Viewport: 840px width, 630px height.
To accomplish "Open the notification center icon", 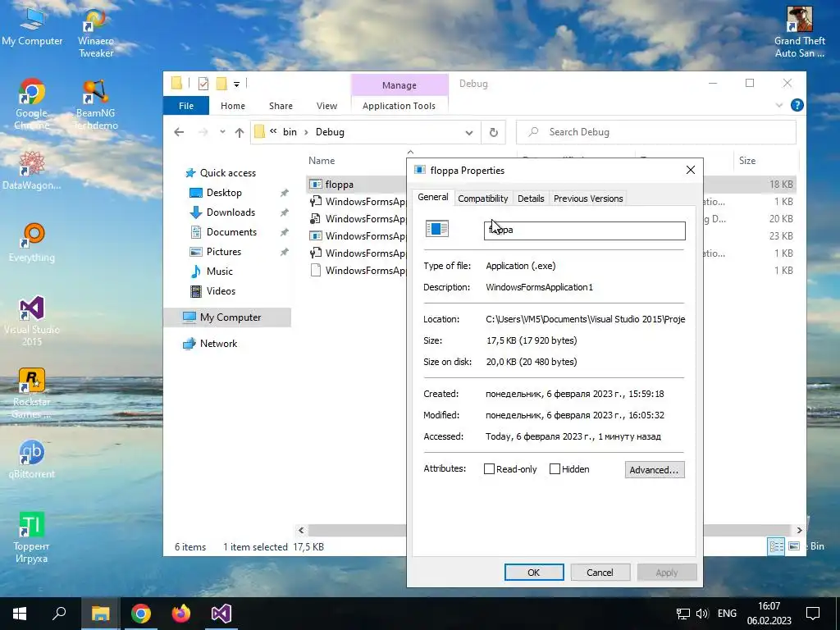I will 813,614.
